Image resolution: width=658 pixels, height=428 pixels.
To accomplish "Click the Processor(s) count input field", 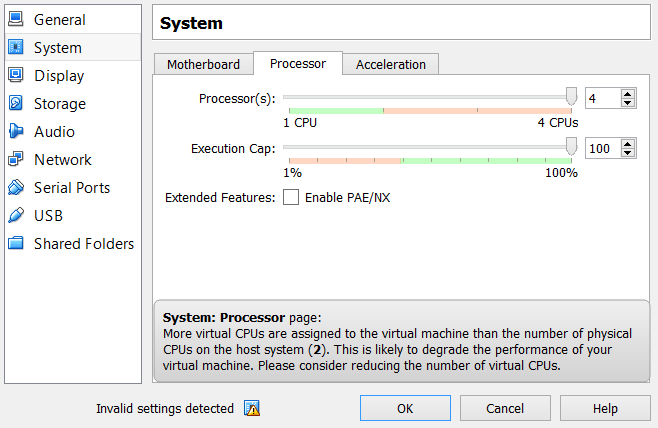I will coord(602,98).
